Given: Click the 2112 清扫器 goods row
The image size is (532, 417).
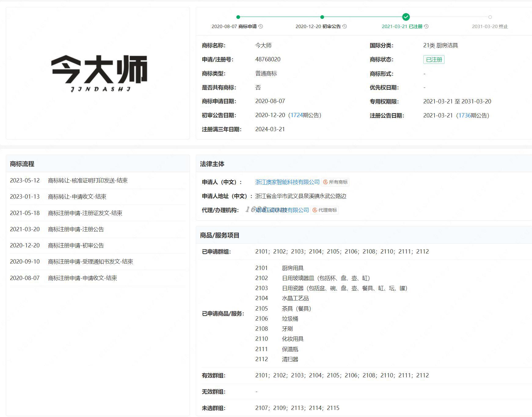Looking at the screenshot, I should (277, 359).
